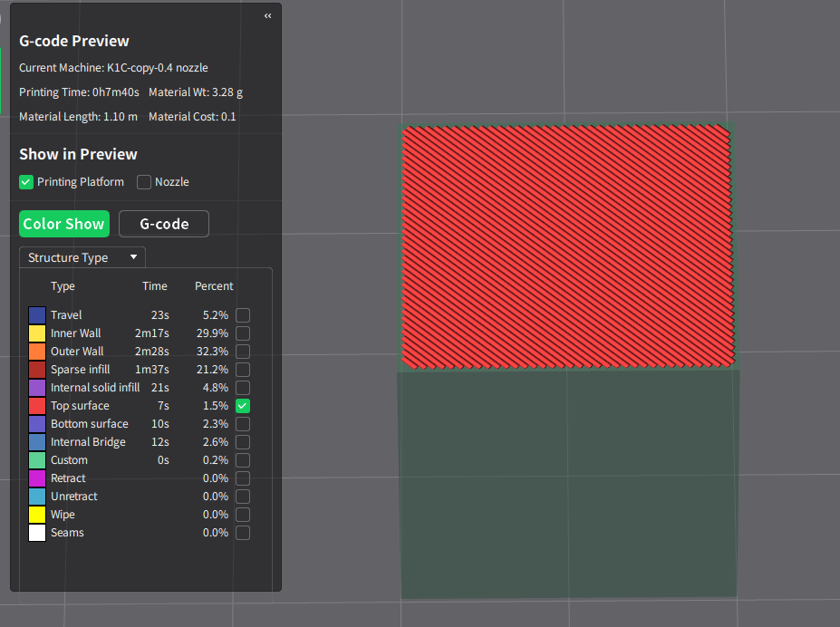The height and width of the screenshot is (627, 840).
Task: Switch to the Color Show tab
Action: [x=64, y=224]
